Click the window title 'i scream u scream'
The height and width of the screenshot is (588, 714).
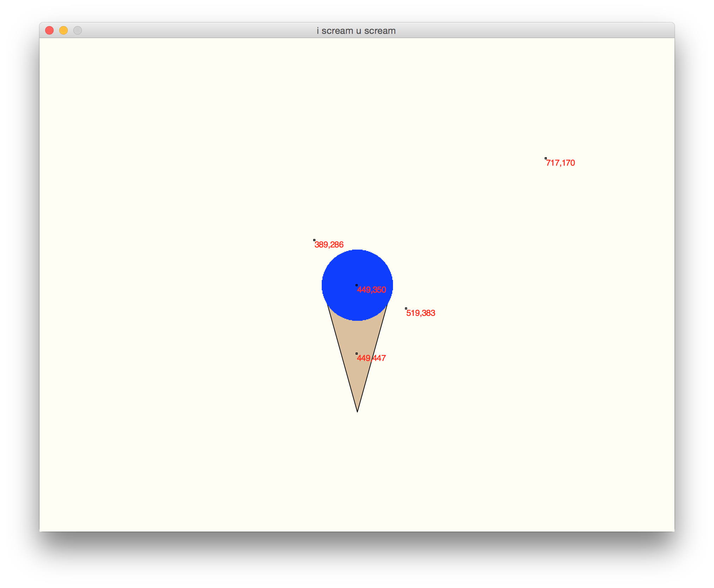[356, 31]
